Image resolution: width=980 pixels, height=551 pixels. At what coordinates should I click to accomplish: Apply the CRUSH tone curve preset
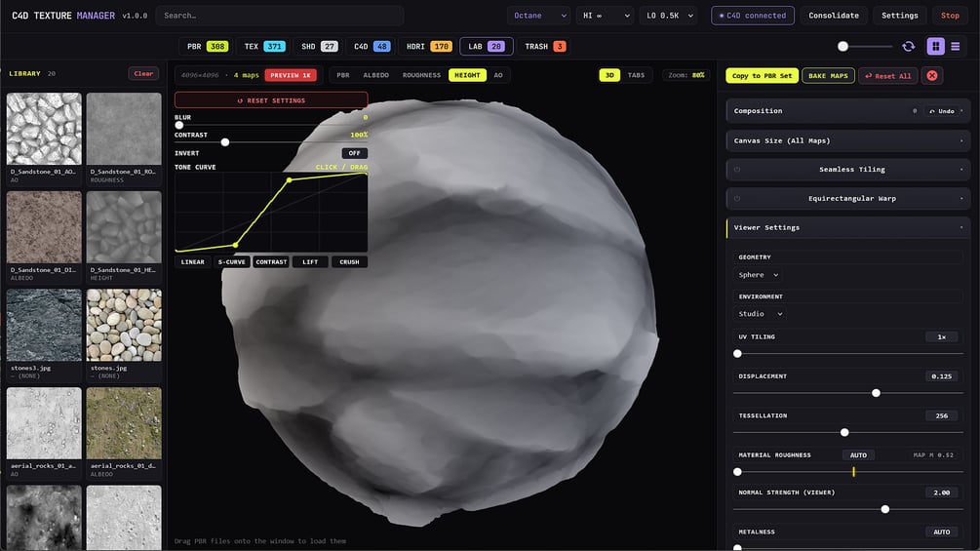tap(349, 261)
